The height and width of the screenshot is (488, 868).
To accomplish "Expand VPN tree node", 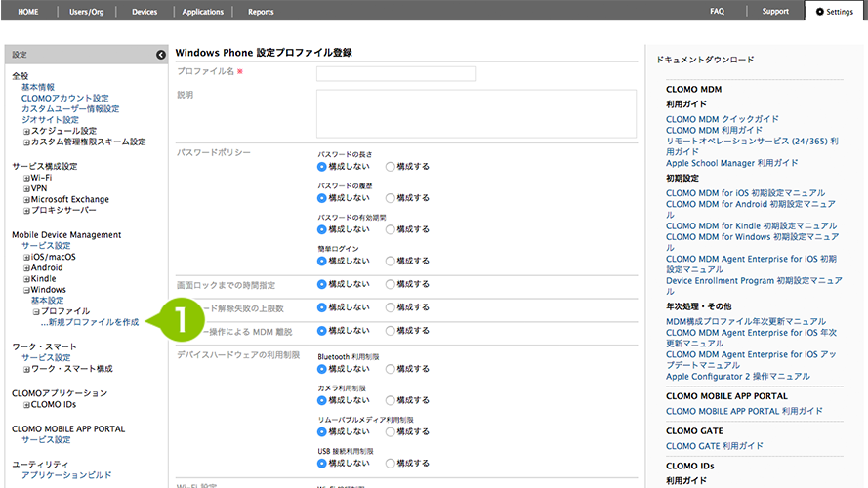I will [x=26, y=189].
